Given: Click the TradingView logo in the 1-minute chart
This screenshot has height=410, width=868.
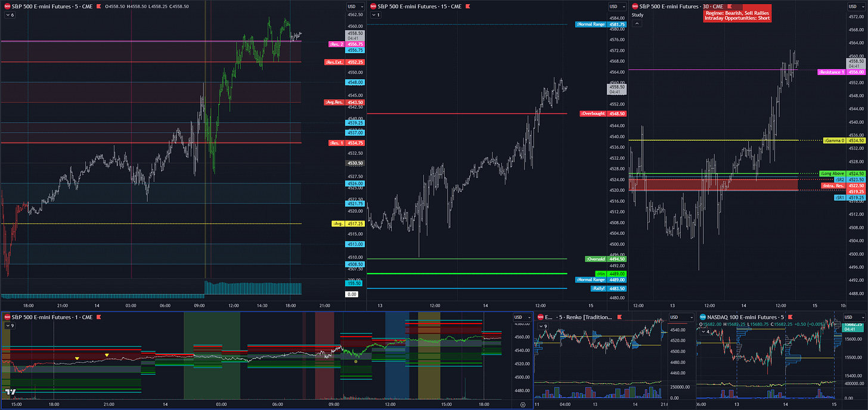Looking at the screenshot, I should pos(10,392).
